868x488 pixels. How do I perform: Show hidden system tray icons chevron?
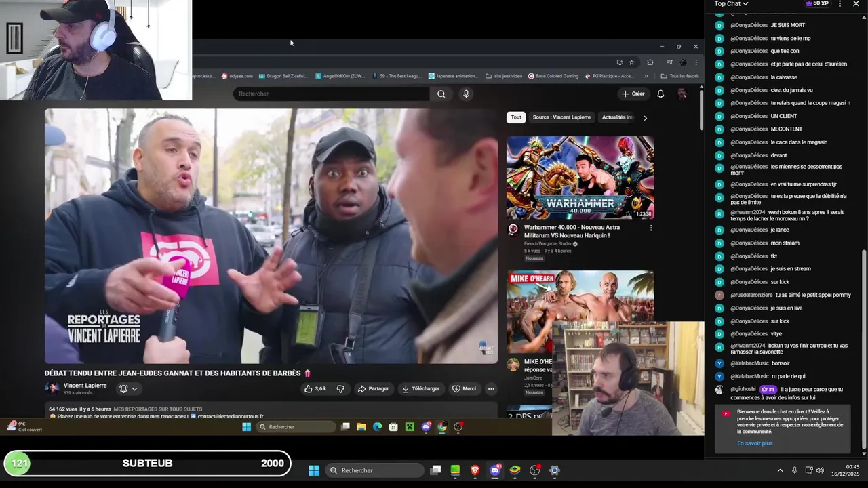click(780, 470)
